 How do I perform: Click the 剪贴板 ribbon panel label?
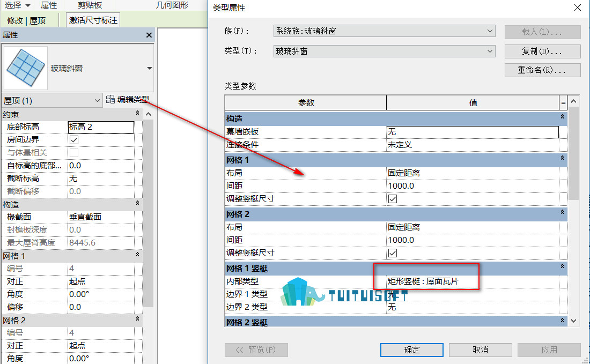pos(90,5)
